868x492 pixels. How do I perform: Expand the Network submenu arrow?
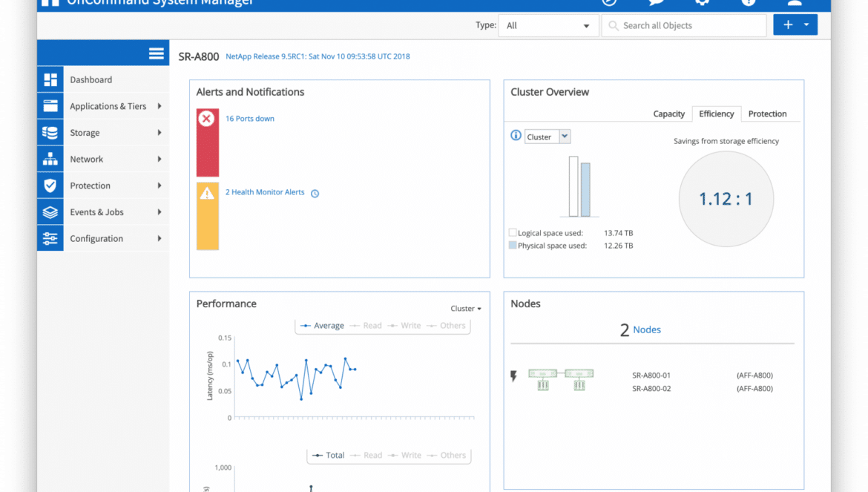point(160,160)
